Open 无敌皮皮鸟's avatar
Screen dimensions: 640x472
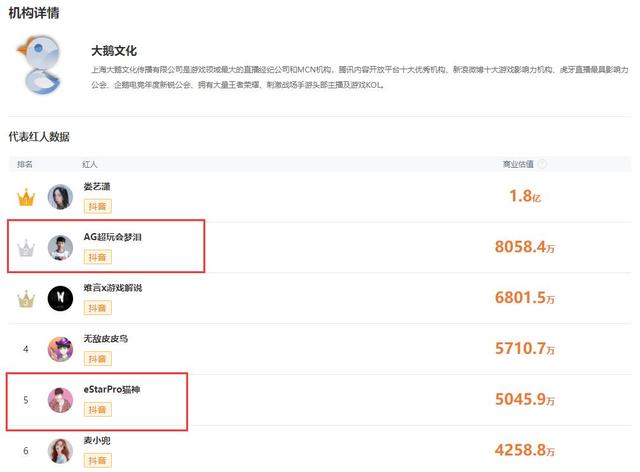61,349
